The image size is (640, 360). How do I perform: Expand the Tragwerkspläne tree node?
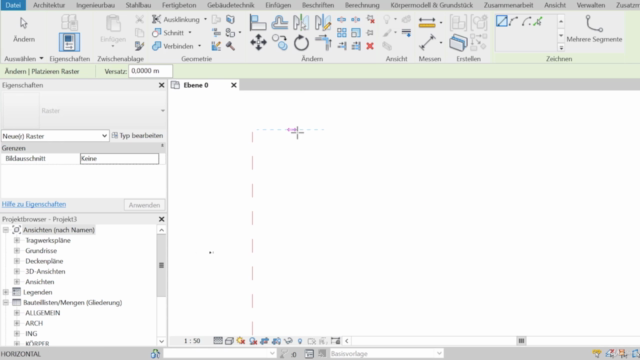coord(17,240)
